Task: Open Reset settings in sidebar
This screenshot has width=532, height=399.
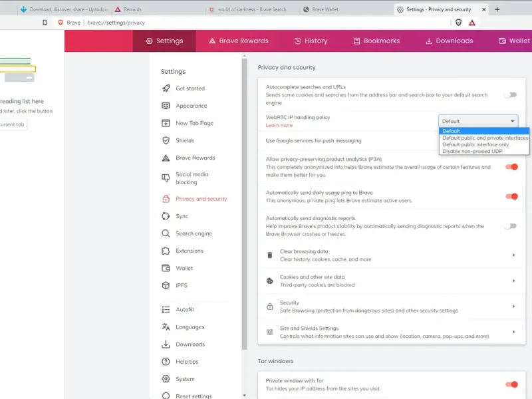Action: tap(194, 396)
